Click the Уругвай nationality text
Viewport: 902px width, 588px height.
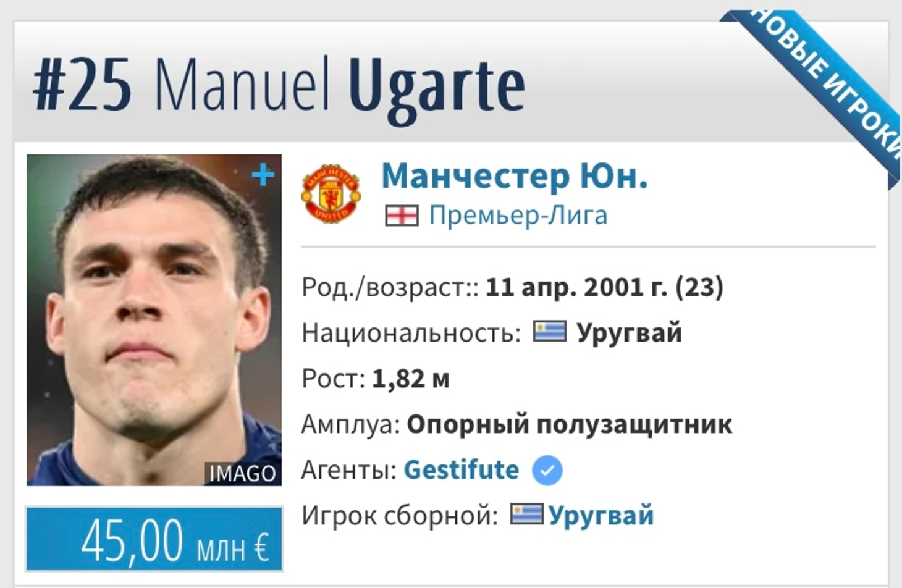pyautogui.click(x=629, y=333)
